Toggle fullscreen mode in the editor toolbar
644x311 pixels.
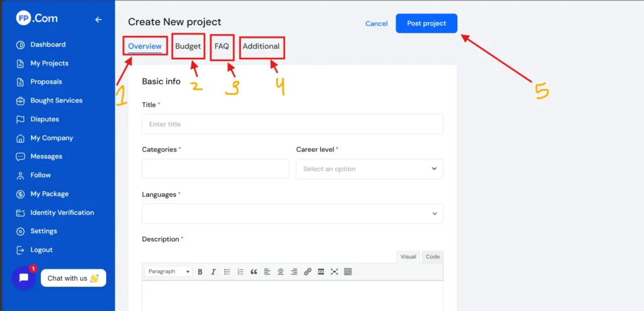pyautogui.click(x=334, y=272)
